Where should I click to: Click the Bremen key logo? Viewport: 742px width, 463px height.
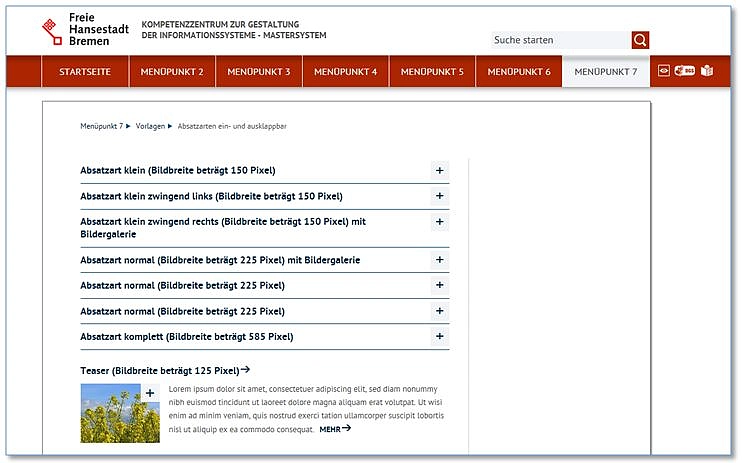51,30
